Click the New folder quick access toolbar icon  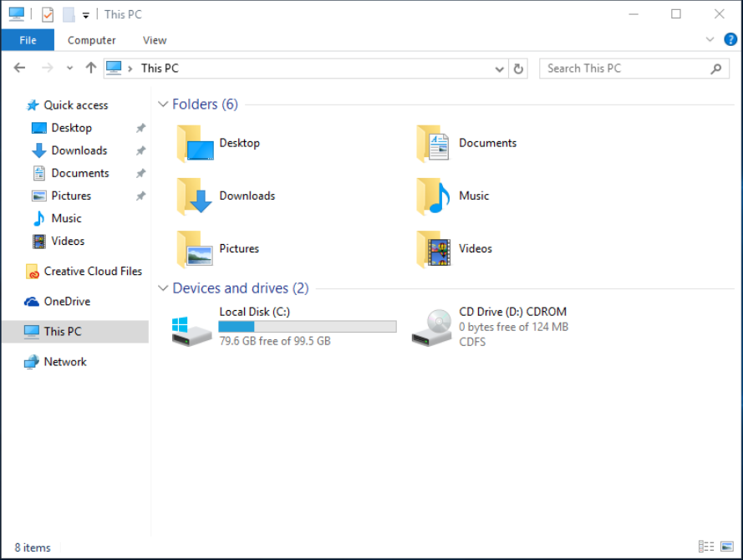69,15
